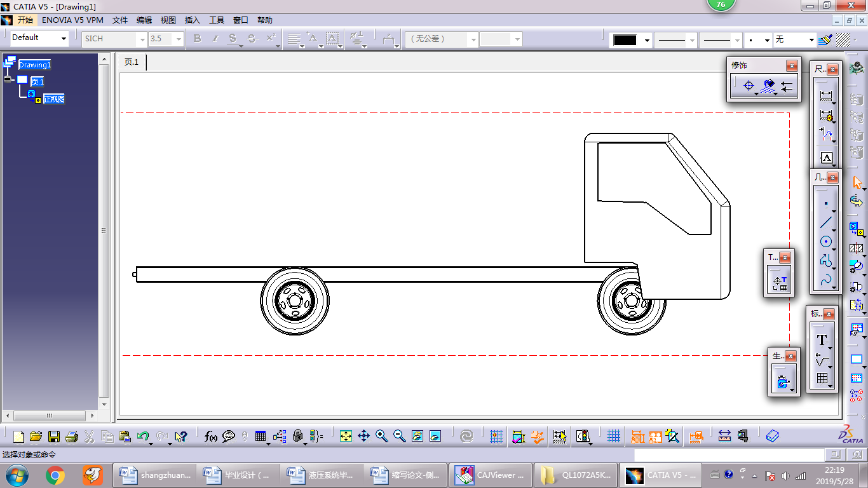
Task: Select 正视图 in the specification tree
Action: point(54,99)
